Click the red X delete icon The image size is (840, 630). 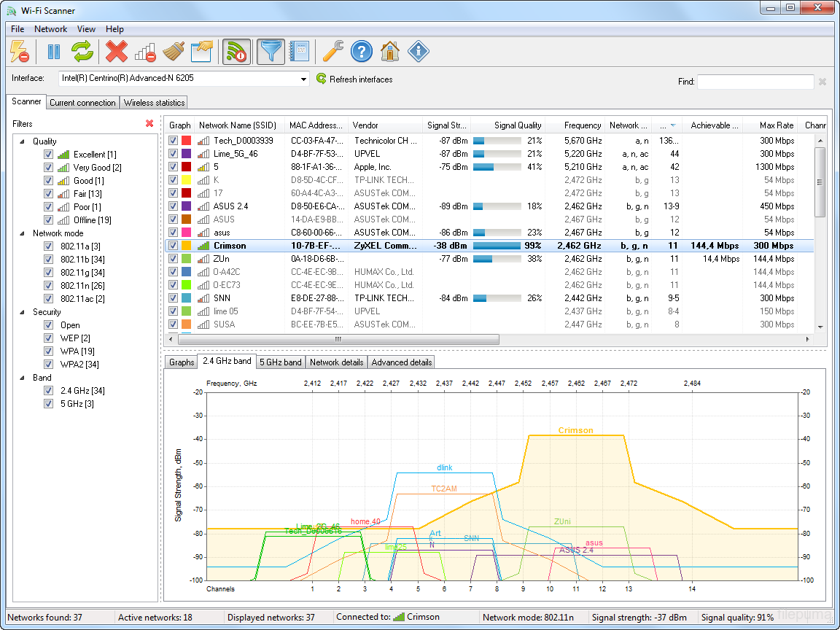pyautogui.click(x=116, y=51)
